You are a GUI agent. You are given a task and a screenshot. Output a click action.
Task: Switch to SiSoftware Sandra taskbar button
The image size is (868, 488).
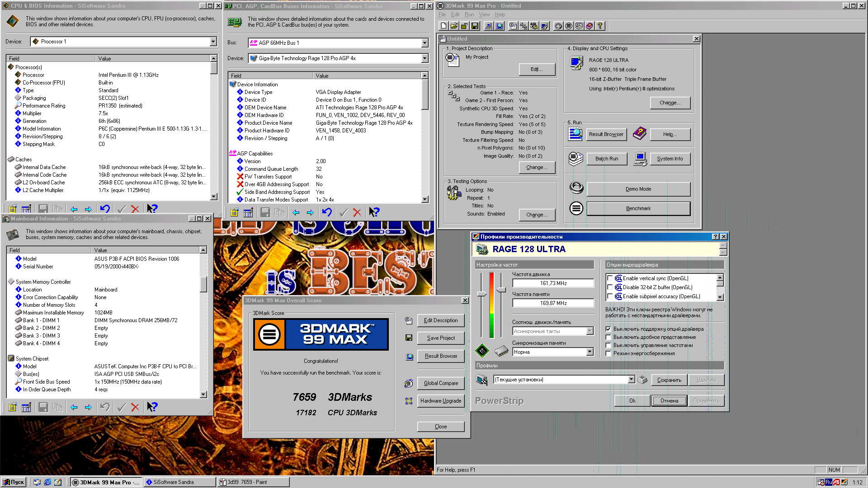(x=179, y=482)
